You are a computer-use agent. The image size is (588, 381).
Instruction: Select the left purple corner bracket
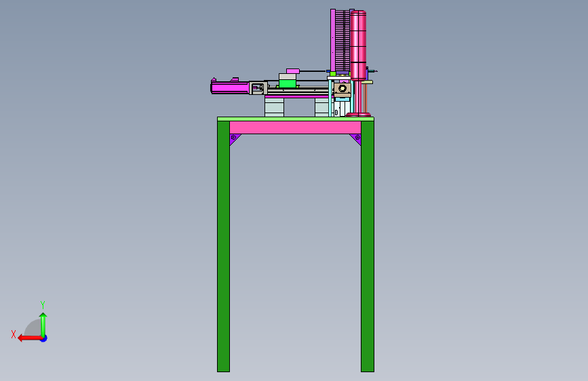tap(235, 139)
